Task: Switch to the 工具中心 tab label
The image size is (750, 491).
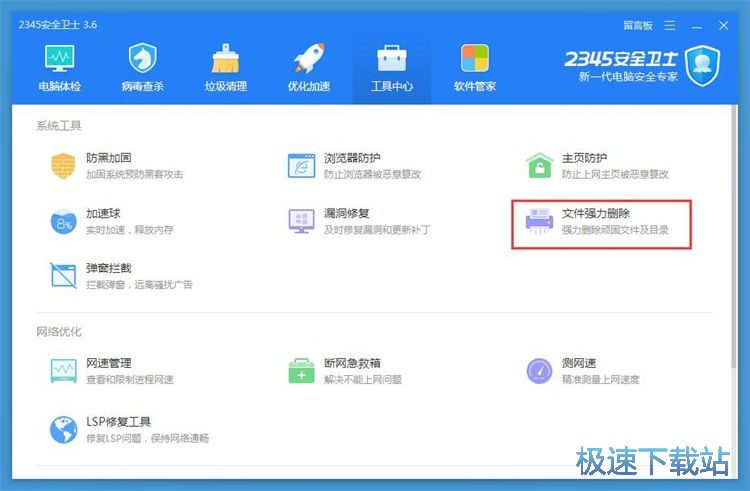Action: tap(392, 87)
